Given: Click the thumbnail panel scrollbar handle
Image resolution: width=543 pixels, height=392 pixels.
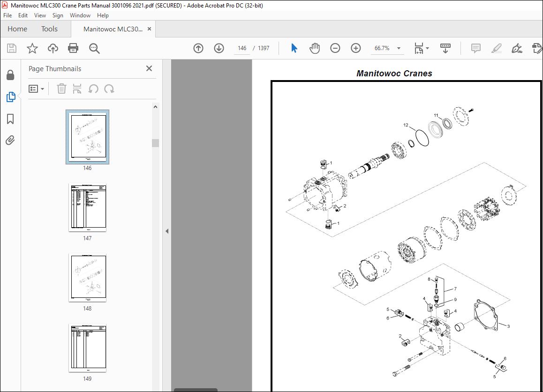Looking at the screenshot, I should click(156, 143).
